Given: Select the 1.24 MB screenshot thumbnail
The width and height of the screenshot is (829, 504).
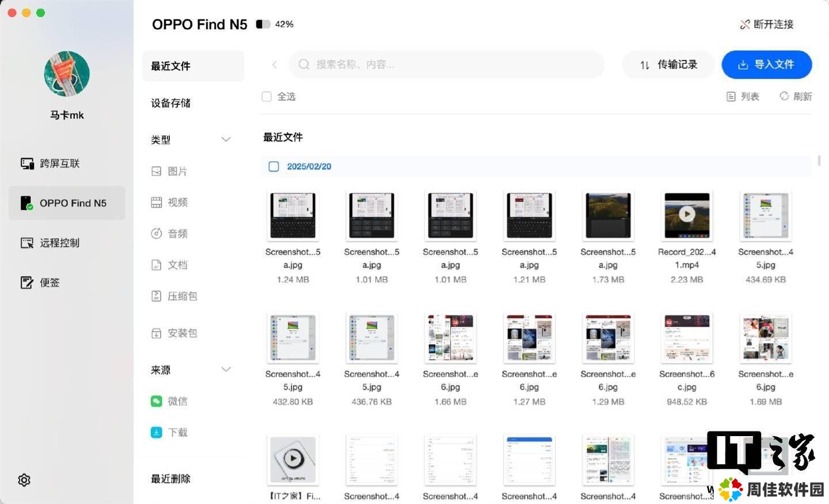Looking at the screenshot, I should (293, 215).
